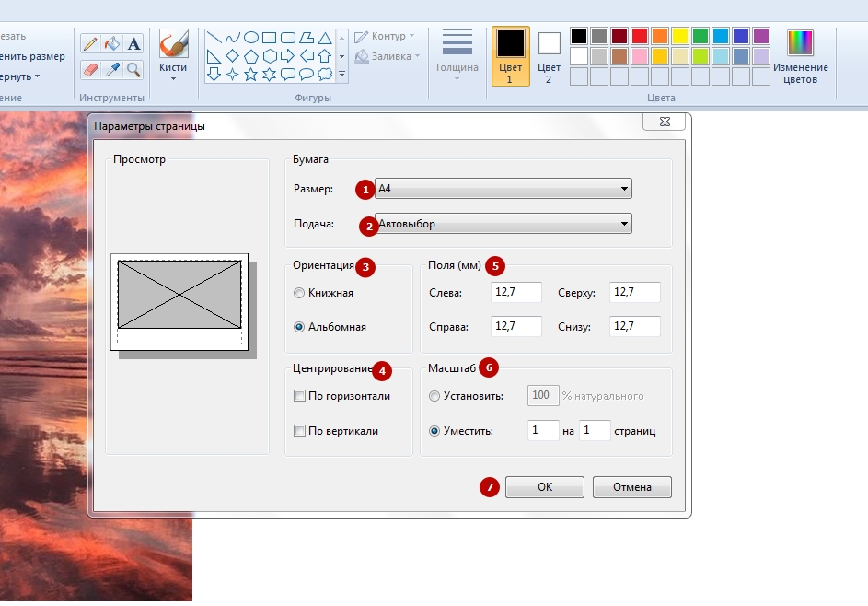Select the Установить scale radio button
This screenshot has height=606, width=868.
434,396
